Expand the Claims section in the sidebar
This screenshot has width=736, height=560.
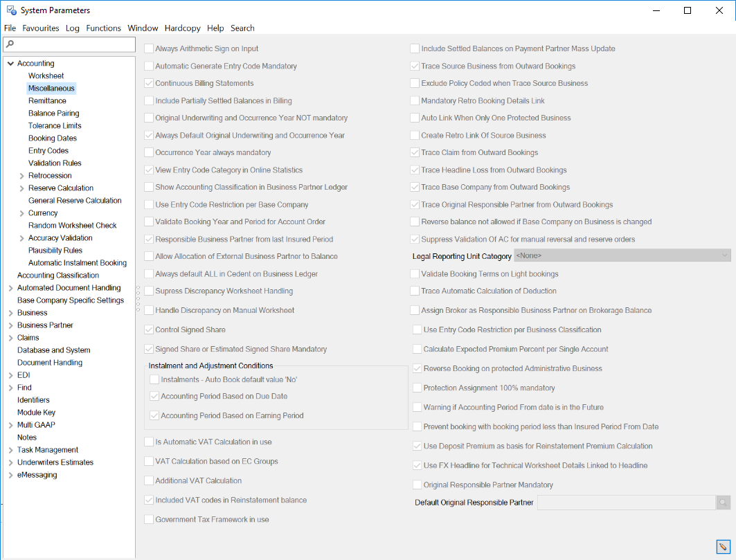[10, 337]
